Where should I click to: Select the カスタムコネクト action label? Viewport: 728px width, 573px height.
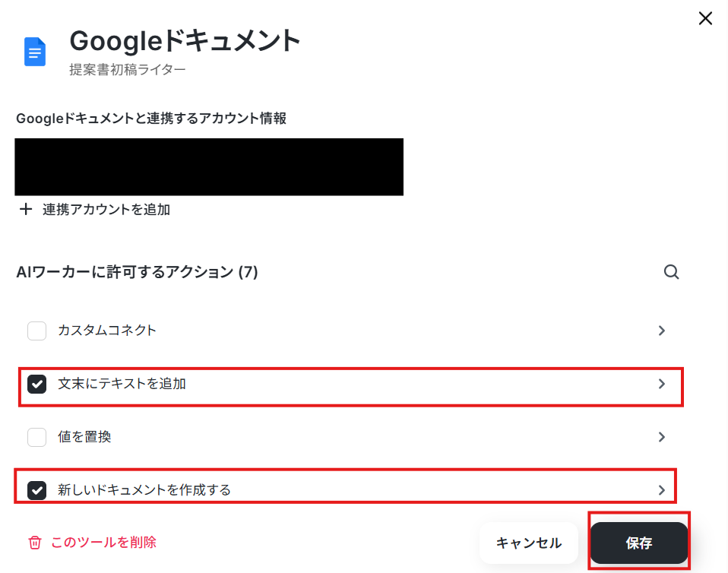[x=107, y=331]
